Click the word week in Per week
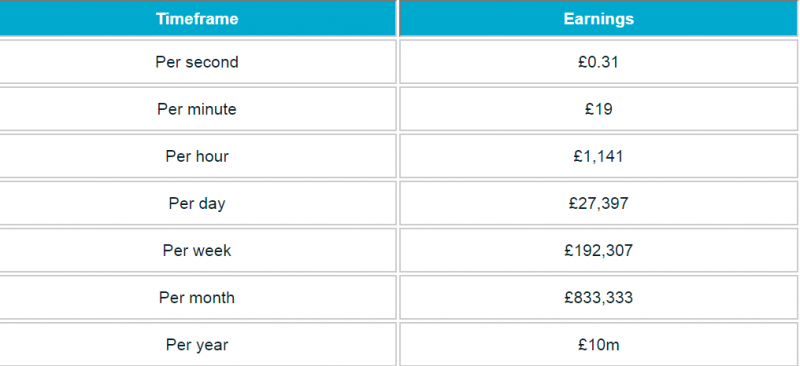800x366 pixels. pyautogui.click(x=211, y=250)
